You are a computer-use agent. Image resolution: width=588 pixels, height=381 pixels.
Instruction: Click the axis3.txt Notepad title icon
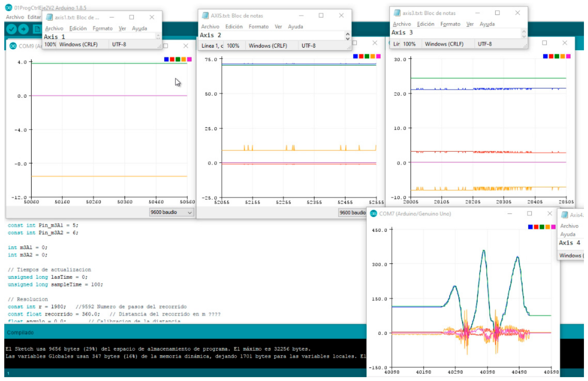tap(397, 13)
